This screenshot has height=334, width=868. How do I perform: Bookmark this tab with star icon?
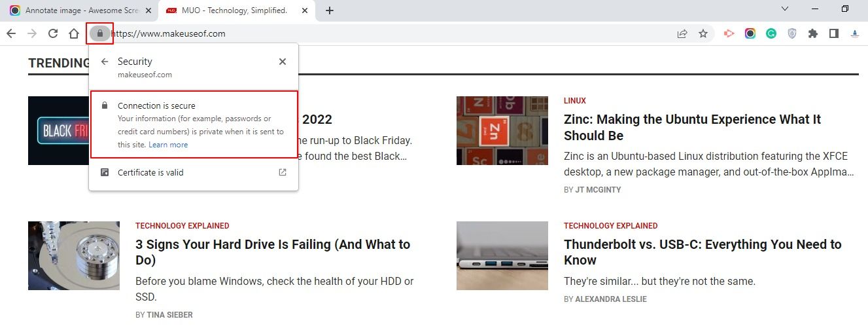(703, 33)
